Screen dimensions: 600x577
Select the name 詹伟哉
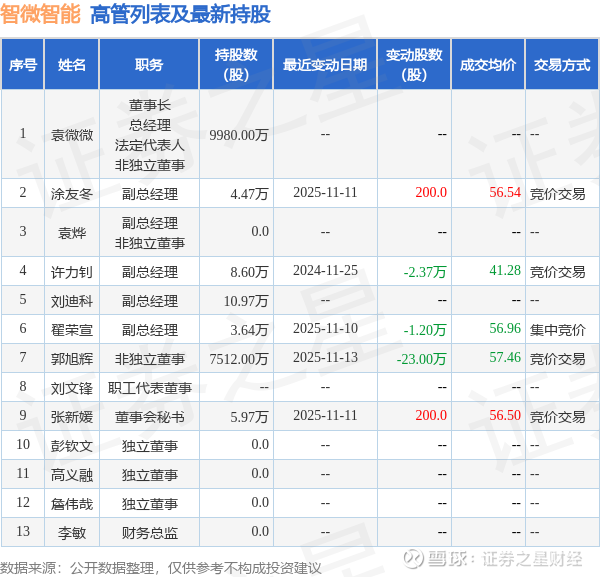(72, 504)
